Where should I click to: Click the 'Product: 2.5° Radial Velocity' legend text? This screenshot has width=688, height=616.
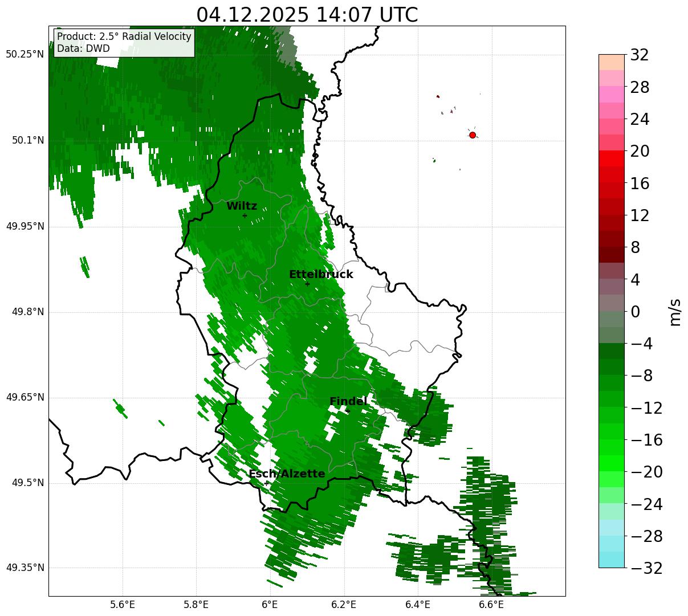click(124, 36)
